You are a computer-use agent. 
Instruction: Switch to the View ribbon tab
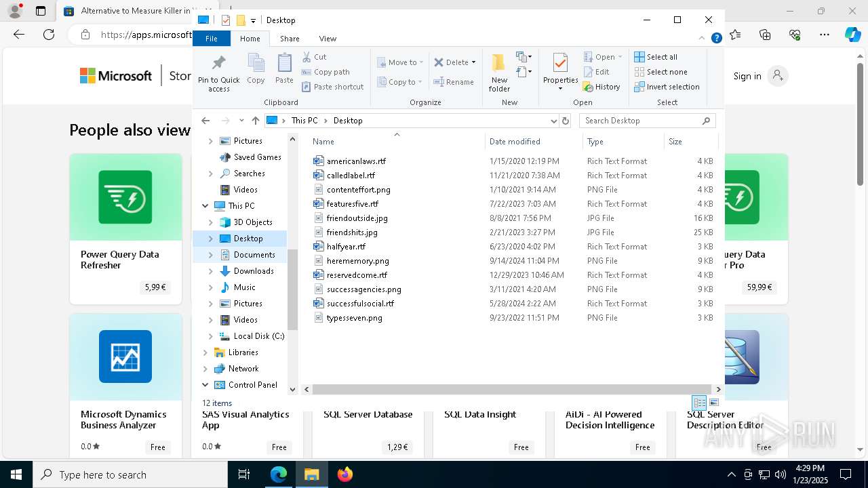coord(328,39)
